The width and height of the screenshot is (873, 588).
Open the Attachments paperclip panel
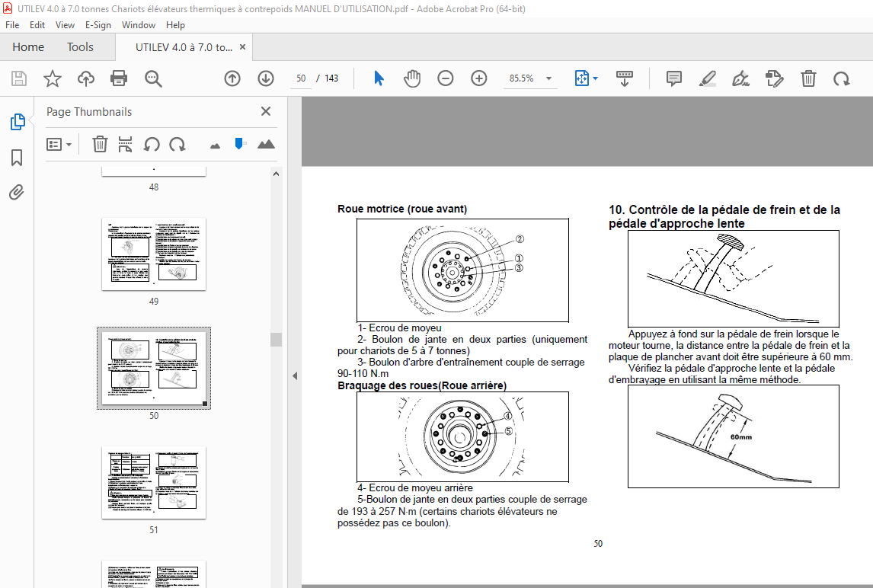[x=17, y=193]
